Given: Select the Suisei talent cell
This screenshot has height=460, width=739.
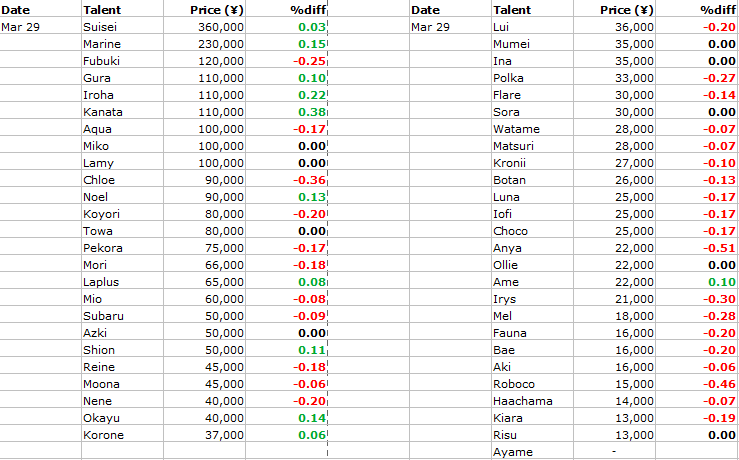Looking at the screenshot, I should pyautogui.click(x=123, y=27).
